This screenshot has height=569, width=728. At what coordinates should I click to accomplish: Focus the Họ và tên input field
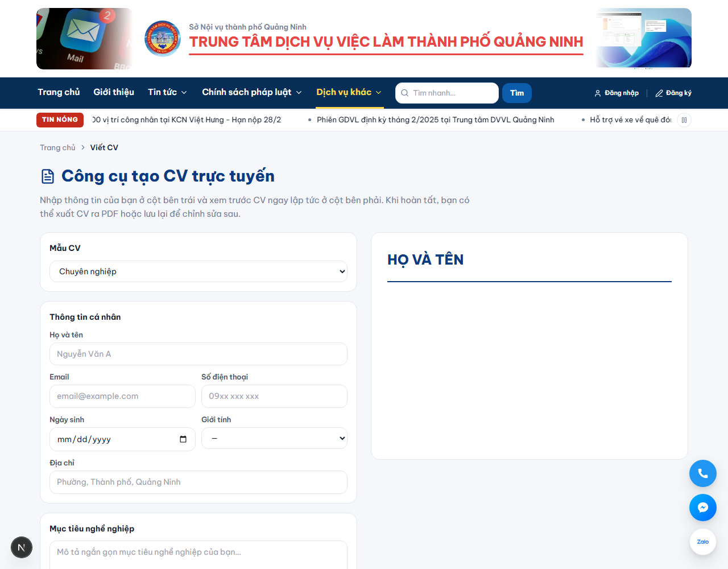(198, 354)
